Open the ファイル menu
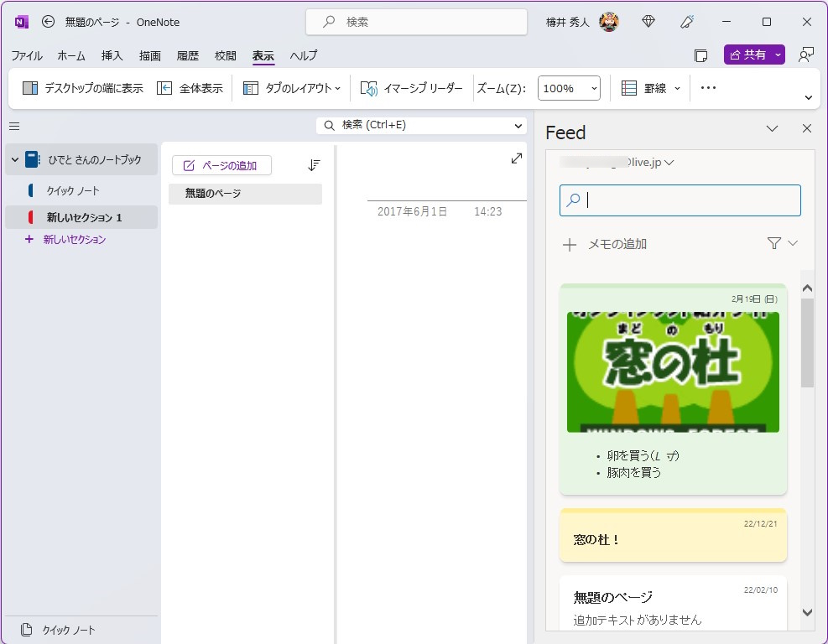The image size is (828, 644). [27, 55]
